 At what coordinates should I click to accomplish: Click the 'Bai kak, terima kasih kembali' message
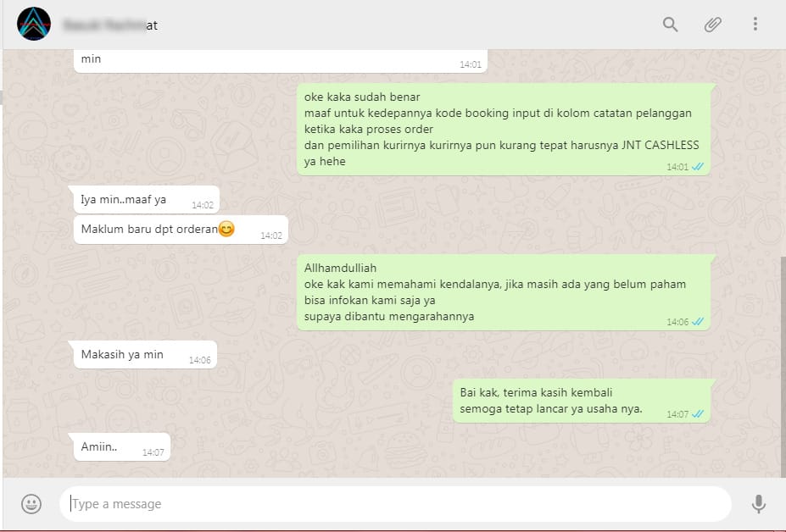point(582,401)
